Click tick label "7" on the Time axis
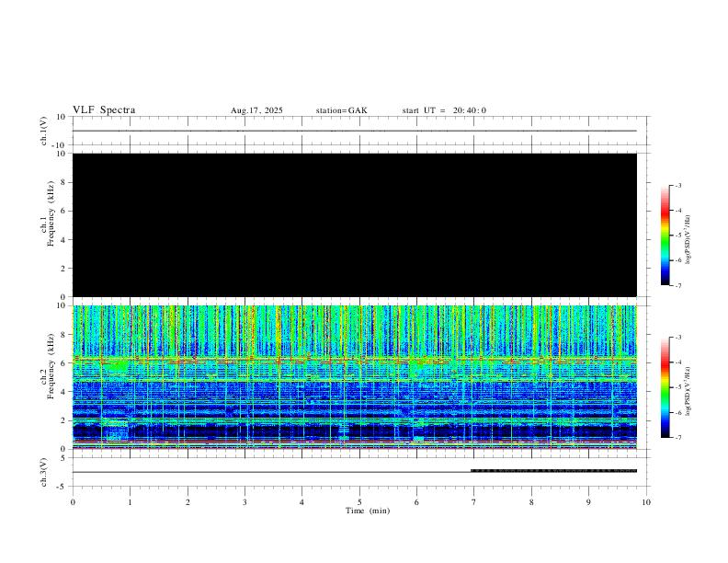 474,502
